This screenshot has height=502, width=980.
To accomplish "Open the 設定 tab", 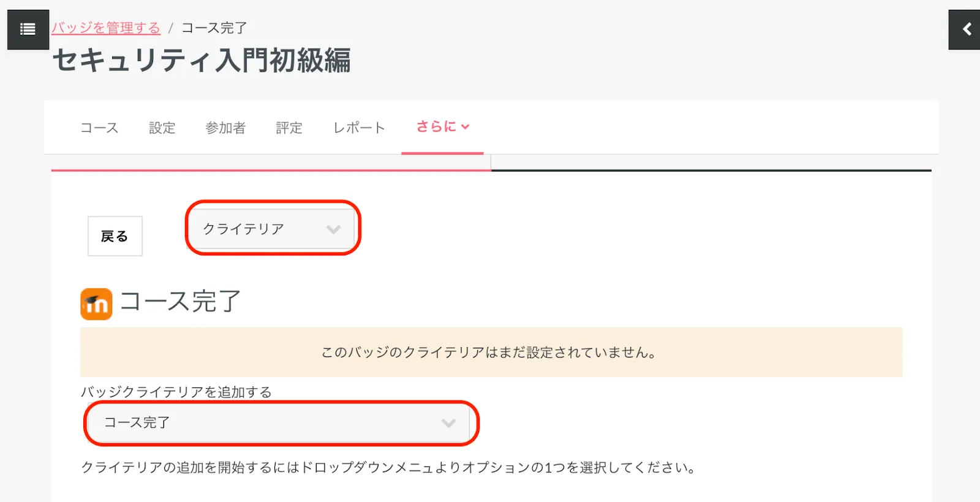I will 162,128.
